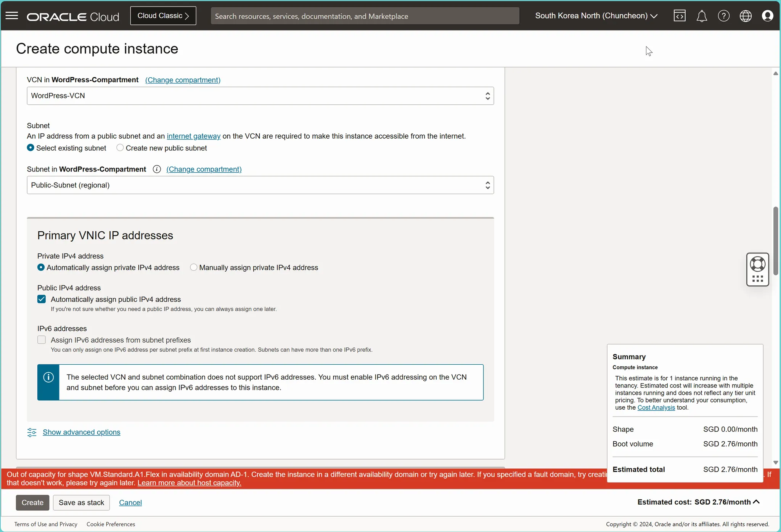781x532 pixels.
Task: Uncheck Automatically assign public IPv4 address
Action: click(x=42, y=300)
